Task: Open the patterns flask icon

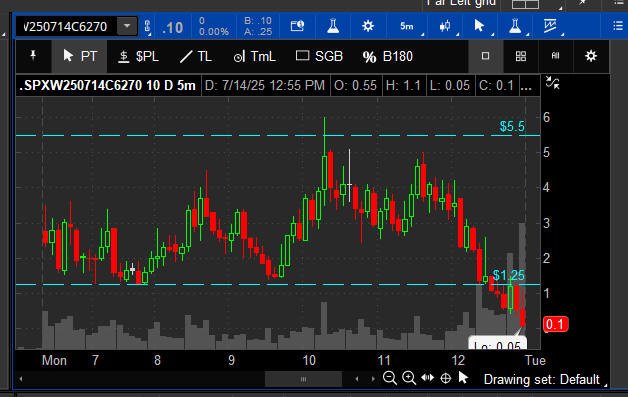Action: tap(515, 26)
